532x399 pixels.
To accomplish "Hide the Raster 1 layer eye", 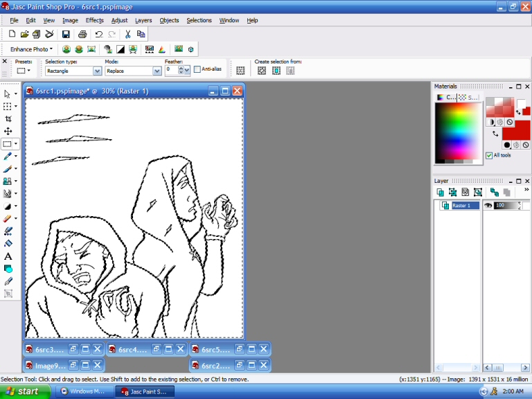I will pyautogui.click(x=488, y=206).
